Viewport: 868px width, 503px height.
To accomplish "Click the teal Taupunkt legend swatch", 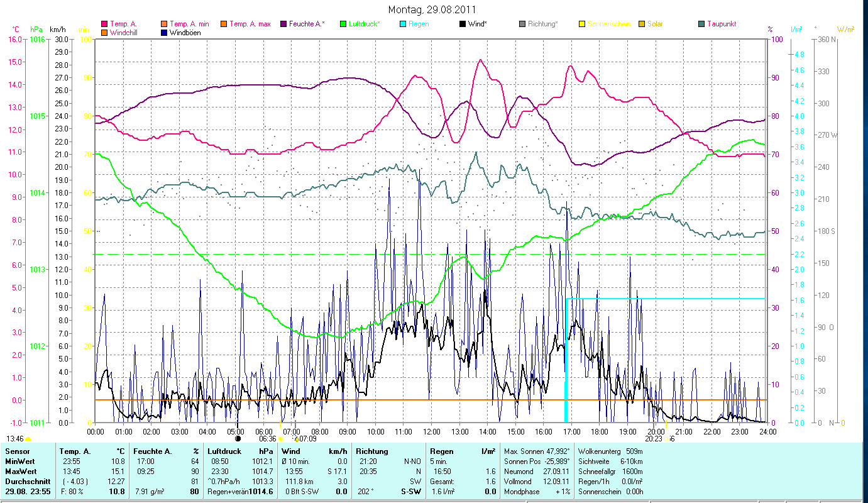I will tap(701, 24).
